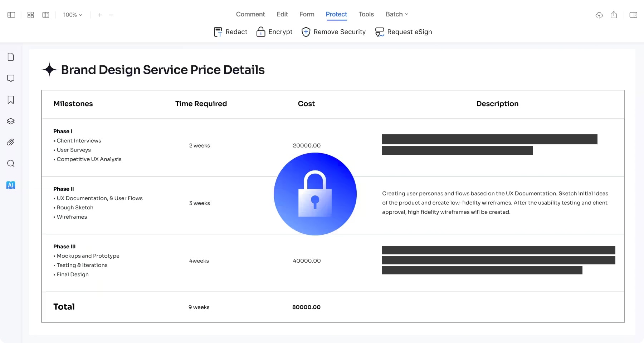
Task: Open the AI assistant icon
Action: pyautogui.click(x=11, y=185)
